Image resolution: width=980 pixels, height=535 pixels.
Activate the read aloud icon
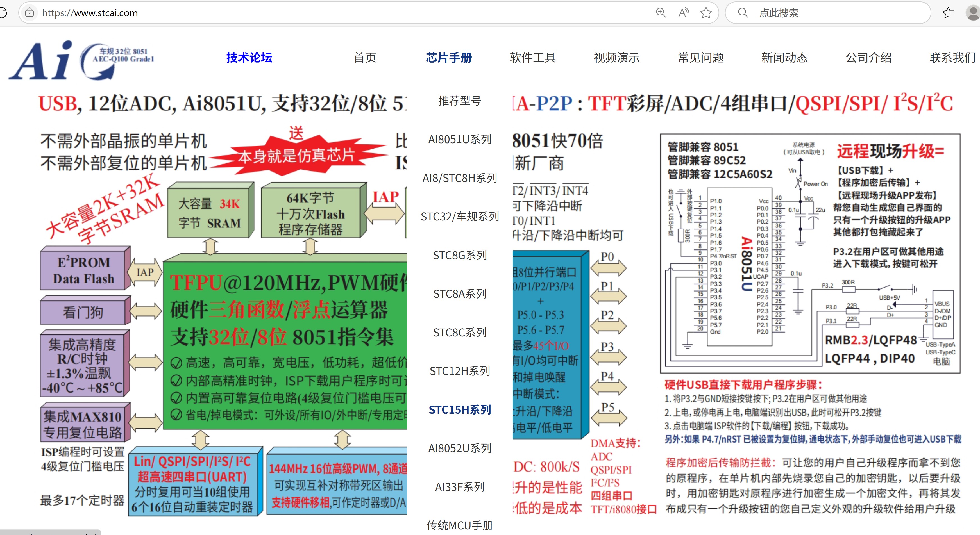pyautogui.click(x=684, y=13)
